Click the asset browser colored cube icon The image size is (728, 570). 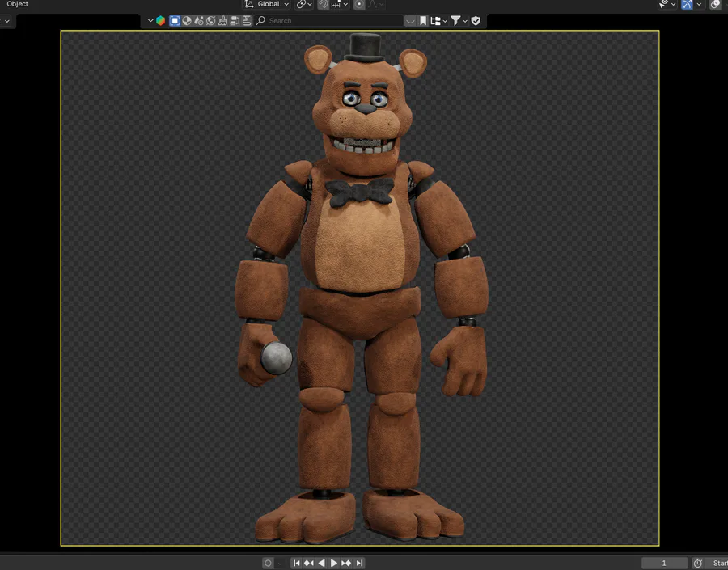point(161,20)
